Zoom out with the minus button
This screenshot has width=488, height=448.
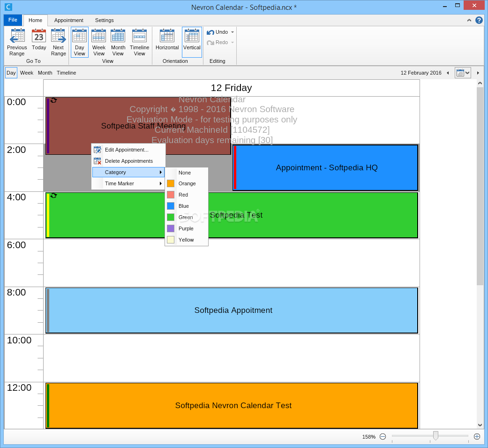383,437
